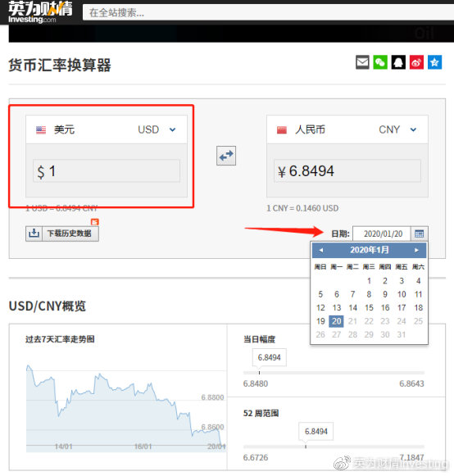Open the USD currency dropdown
This screenshot has height=476, width=454.
pos(172,130)
